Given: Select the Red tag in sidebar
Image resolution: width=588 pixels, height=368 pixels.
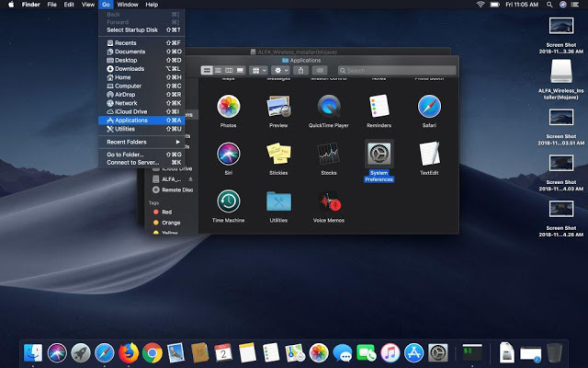Looking at the screenshot, I should tap(166, 212).
